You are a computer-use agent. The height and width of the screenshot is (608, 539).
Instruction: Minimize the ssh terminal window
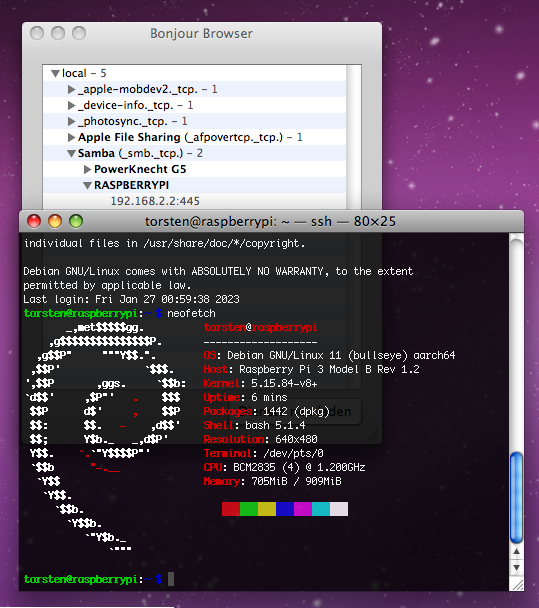[x=55, y=221]
